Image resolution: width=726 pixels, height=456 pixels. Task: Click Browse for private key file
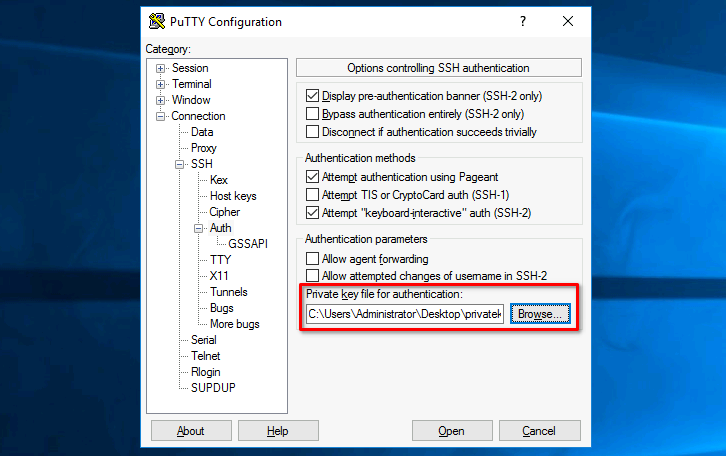(x=542, y=314)
